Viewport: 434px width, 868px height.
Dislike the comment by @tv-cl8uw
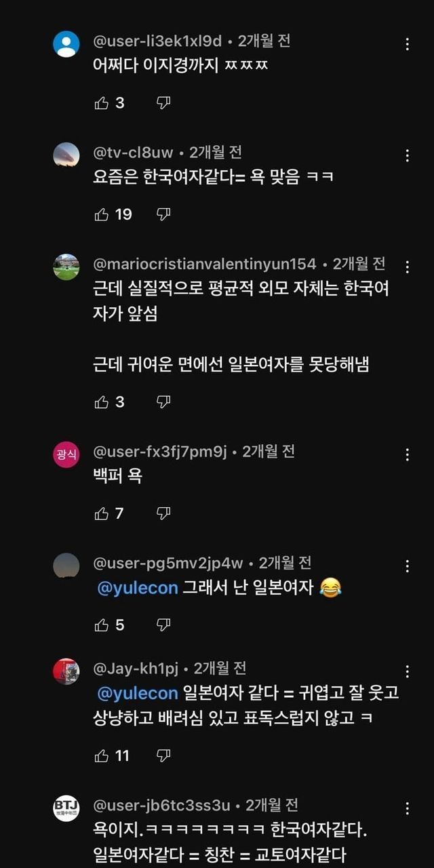[x=163, y=214]
